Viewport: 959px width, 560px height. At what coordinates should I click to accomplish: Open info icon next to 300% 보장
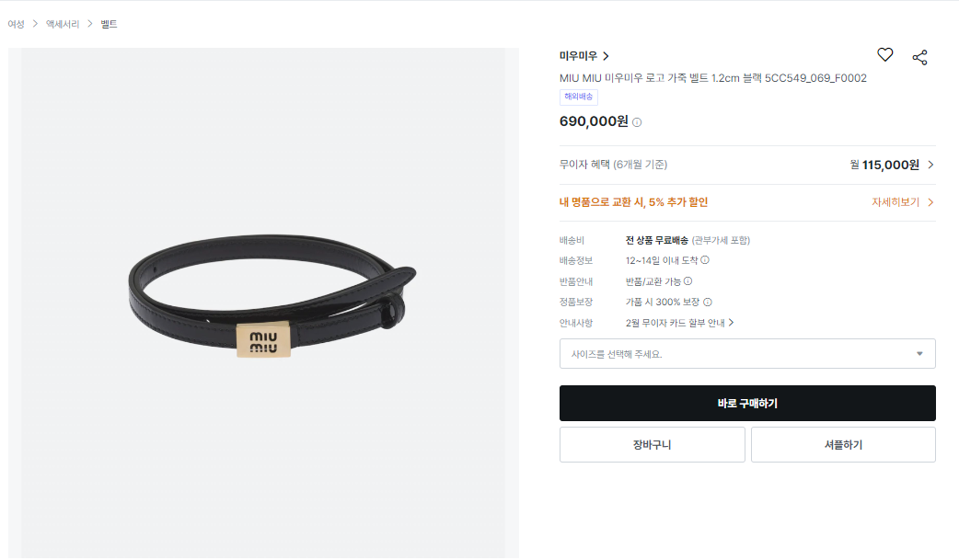(708, 302)
